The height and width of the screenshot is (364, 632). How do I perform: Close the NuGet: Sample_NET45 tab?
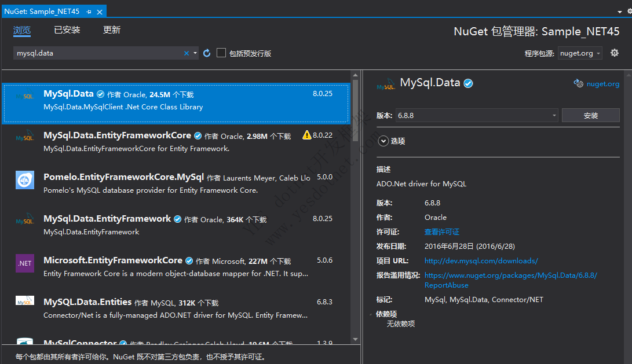coord(100,12)
